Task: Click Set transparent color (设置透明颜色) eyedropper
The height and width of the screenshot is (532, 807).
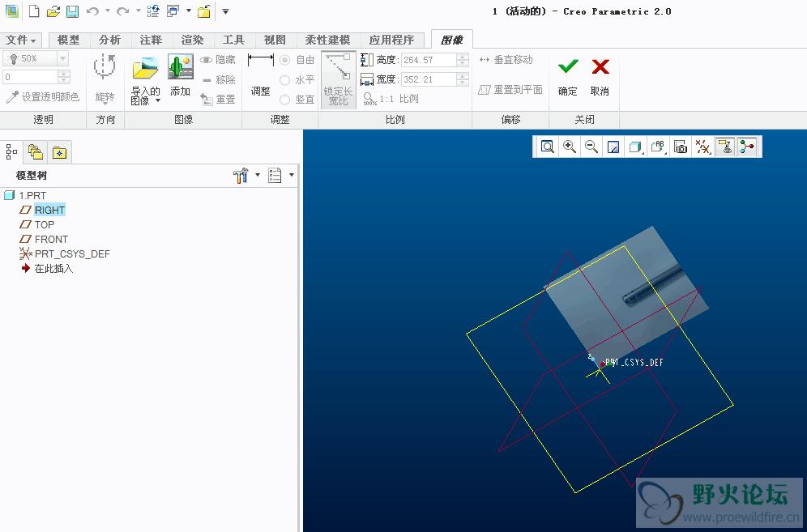Action: coord(43,96)
